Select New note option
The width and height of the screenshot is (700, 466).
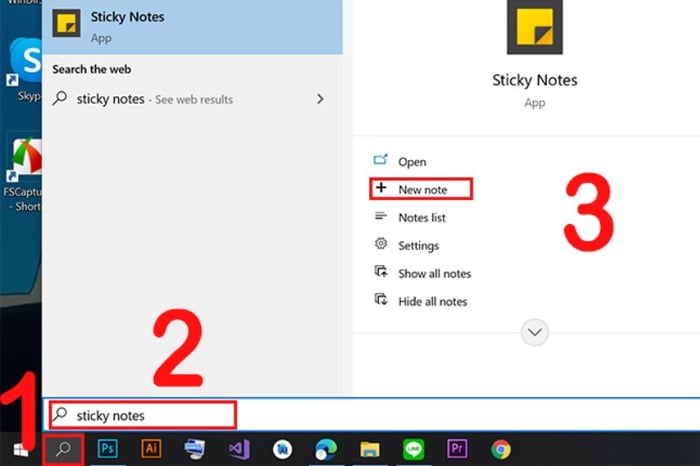click(x=421, y=189)
